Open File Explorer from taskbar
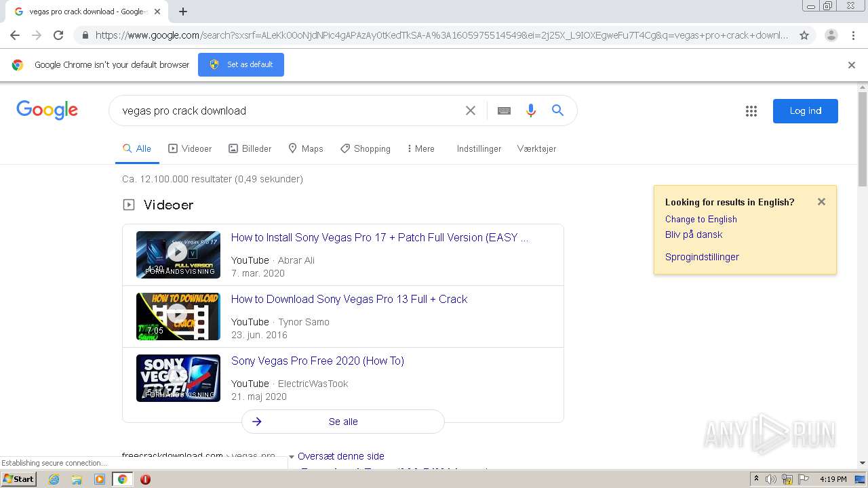Viewport: 868px width, 488px height. tap(77, 479)
